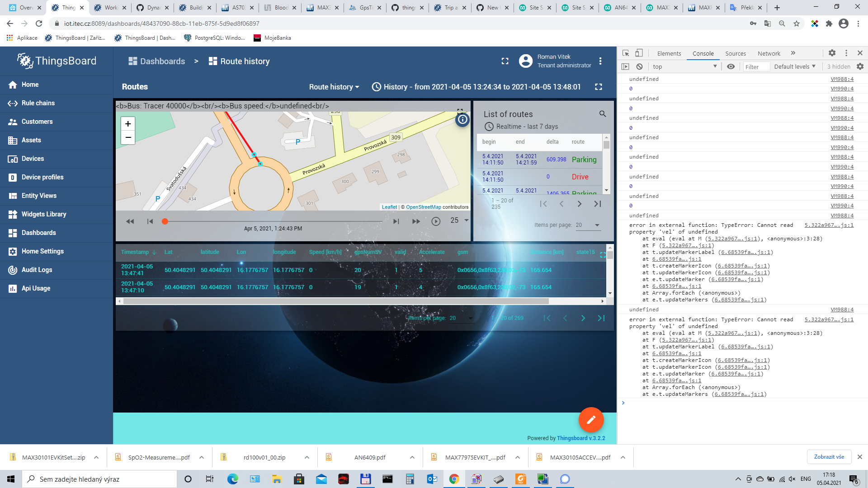Open three-dot menu beside user name

tap(600, 61)
